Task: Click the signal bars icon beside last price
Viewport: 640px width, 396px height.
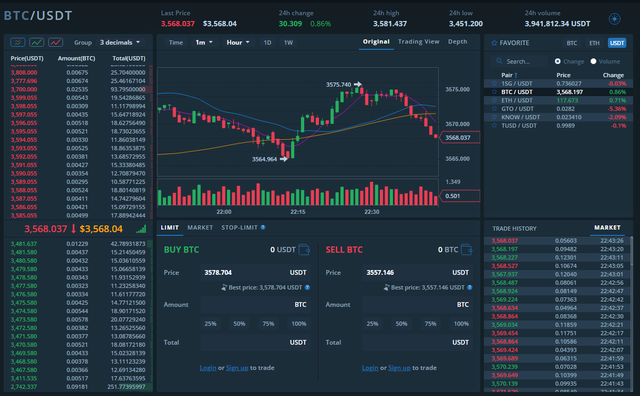Action: [x=141, y=229]
